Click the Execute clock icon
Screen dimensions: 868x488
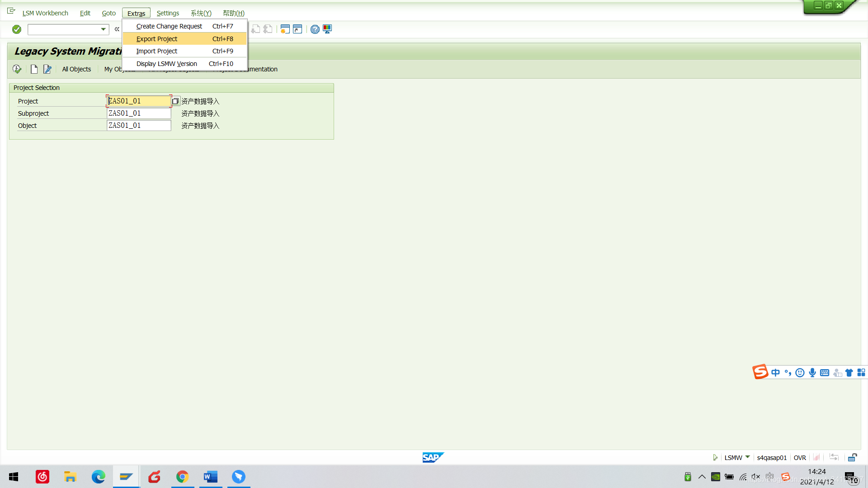[17, 69]
